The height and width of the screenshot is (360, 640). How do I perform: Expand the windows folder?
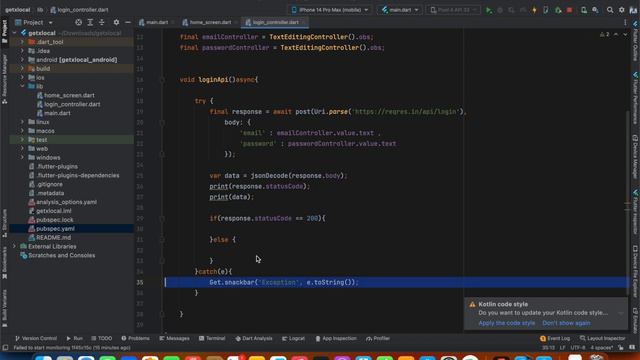point(22,158)
